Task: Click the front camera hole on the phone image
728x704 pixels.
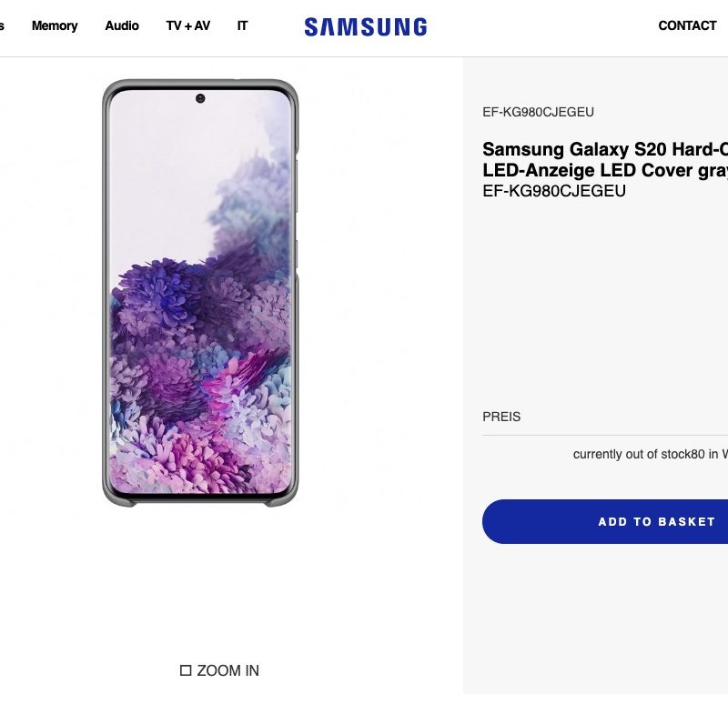Action: point(200,98)
